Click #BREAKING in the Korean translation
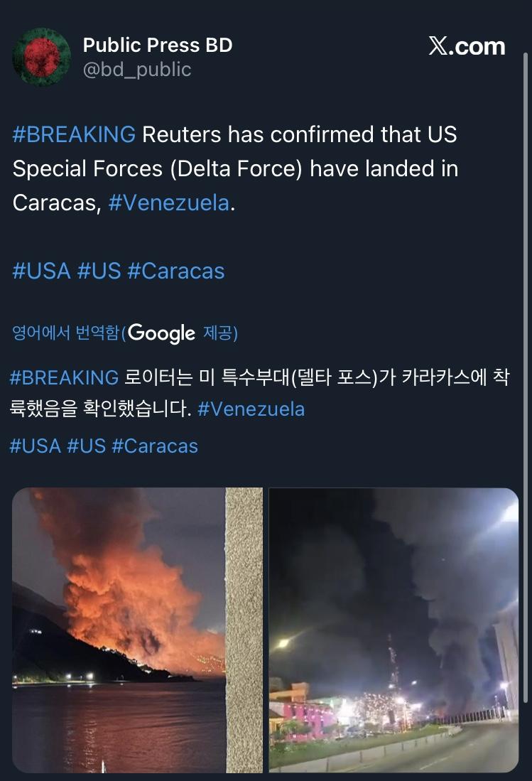The height and width of the screenshot is (781, 532). (x=64, y=377)
